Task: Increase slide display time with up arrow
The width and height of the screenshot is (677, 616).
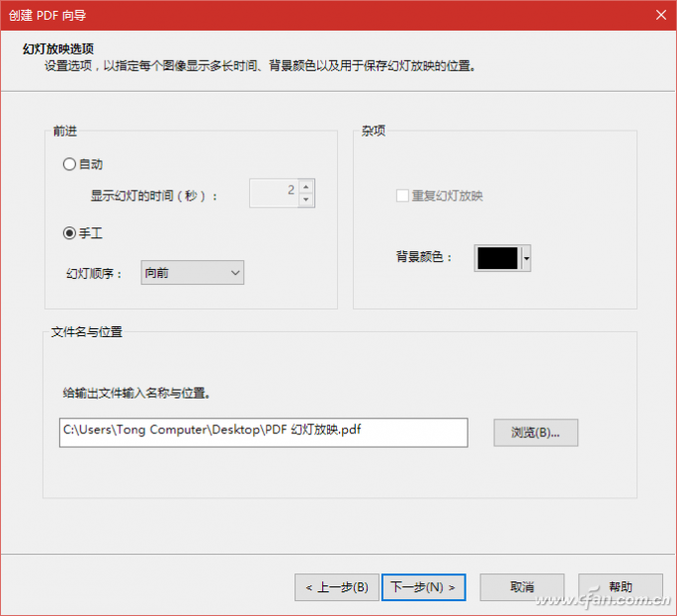Action: 306,187
